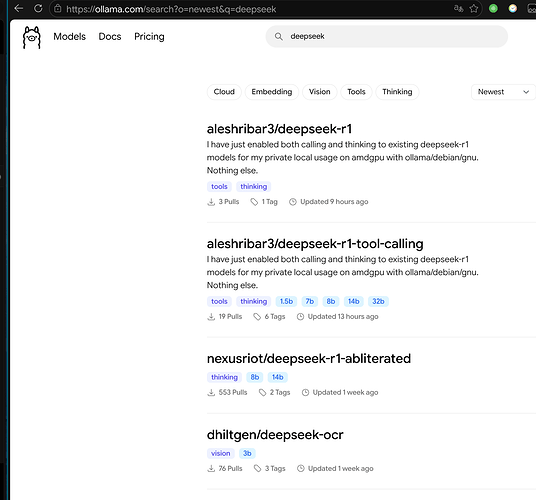Toggle the Embedding filter chip

272,92
